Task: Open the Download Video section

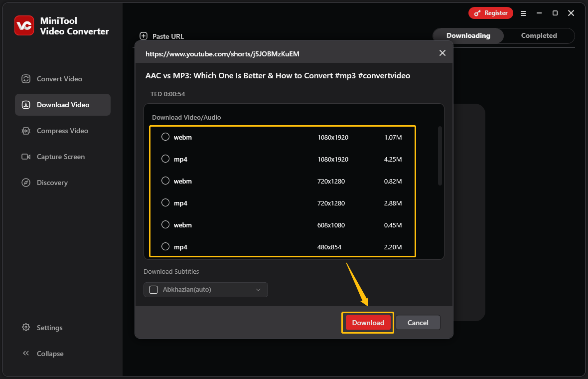Action: [x=63, y=105]
